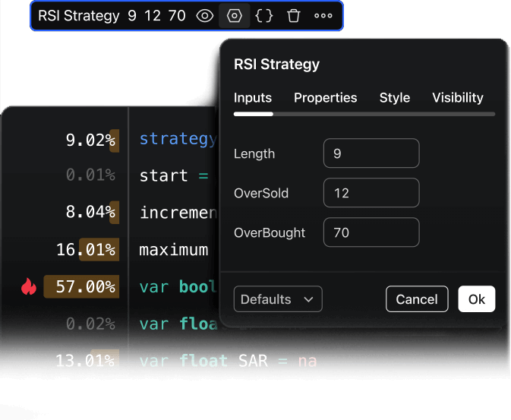Switch to the Inputs tab
Viewport: 511px width, 420px height.
[253, 98]
